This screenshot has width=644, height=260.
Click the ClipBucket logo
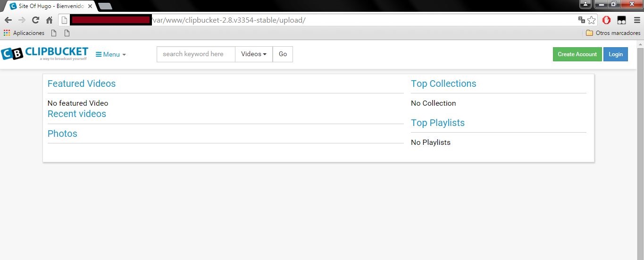tap(45, 54)
